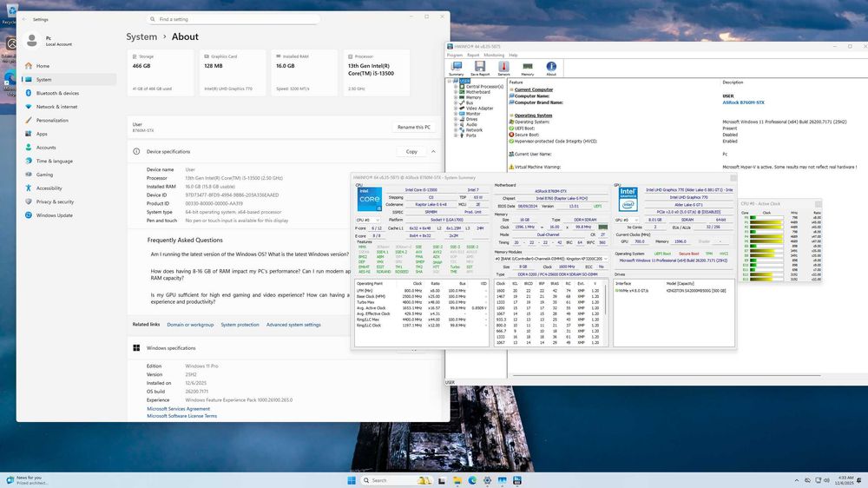868x488 pixels.
Task: Open Monitoring menu in HWiNFO
Action: pyautogui.click(x=494, y=55)
